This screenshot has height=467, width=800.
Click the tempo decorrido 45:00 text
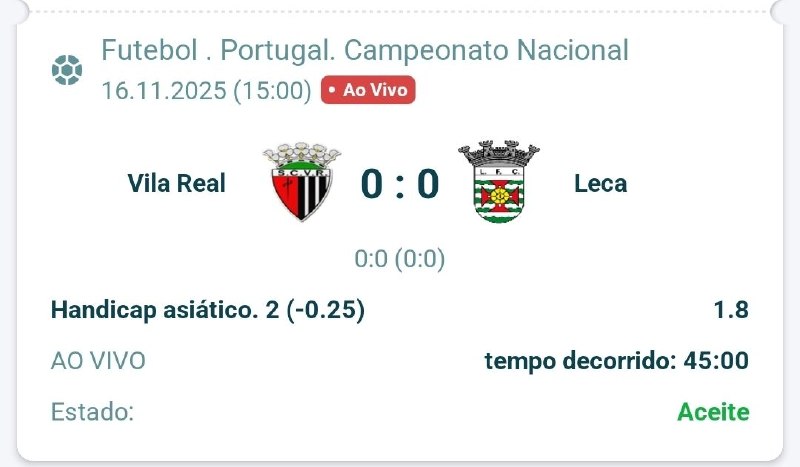pos(617,360)
